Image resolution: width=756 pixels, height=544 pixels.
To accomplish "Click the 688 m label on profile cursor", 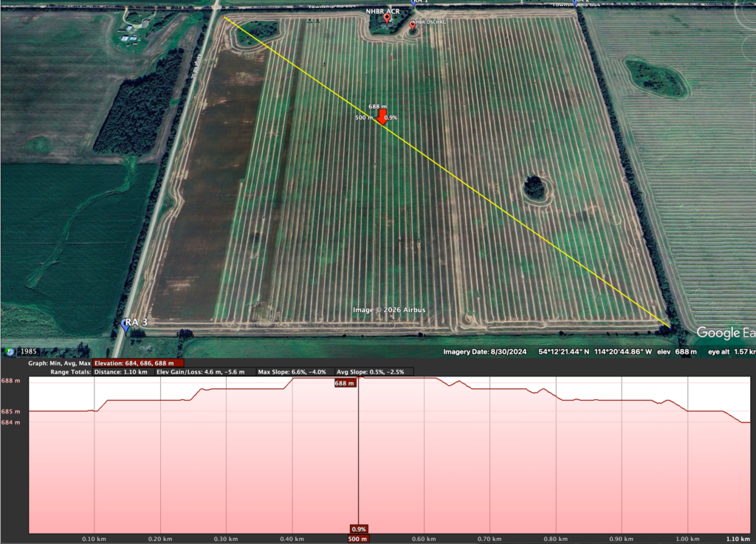I will pos(345,384).
